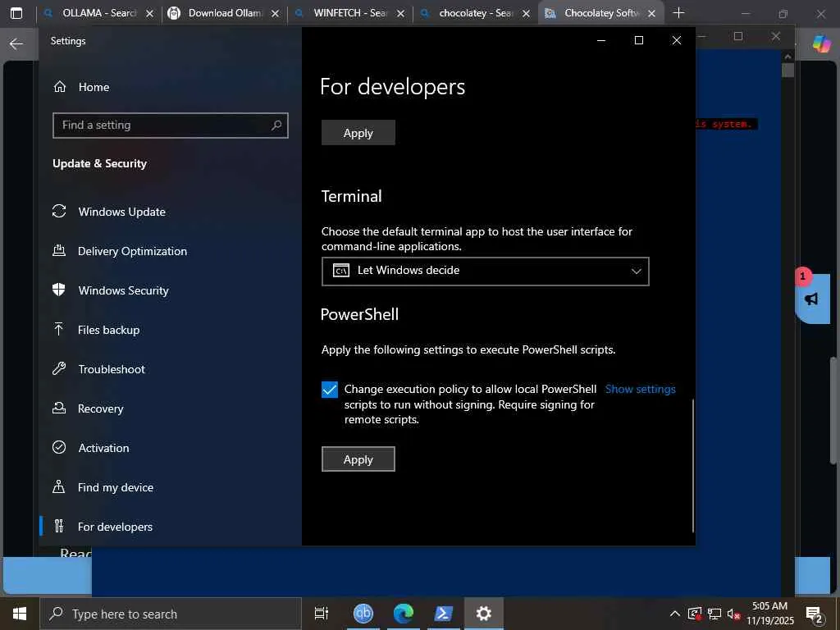Click the browser tab actions icon
This screenshot has width=840, height=630.
click(16, 13)
